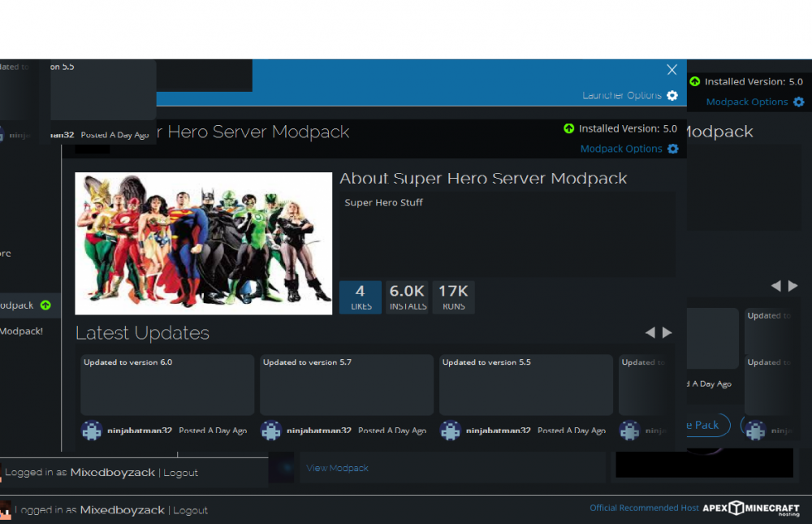Open the Updated to version 5.7 card
This screenshot has width=812, height=524.
pyautogui.click(x=347, y=384)
